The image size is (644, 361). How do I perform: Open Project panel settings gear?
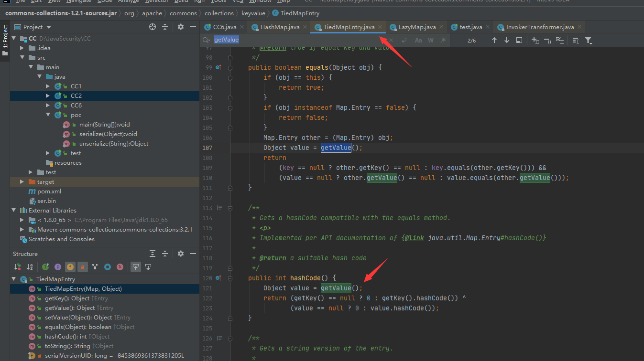pos(180,27)
